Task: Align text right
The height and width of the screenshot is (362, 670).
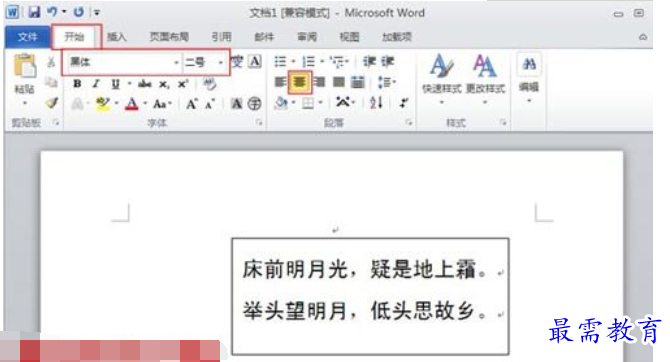Action: (x=320, y=82)
